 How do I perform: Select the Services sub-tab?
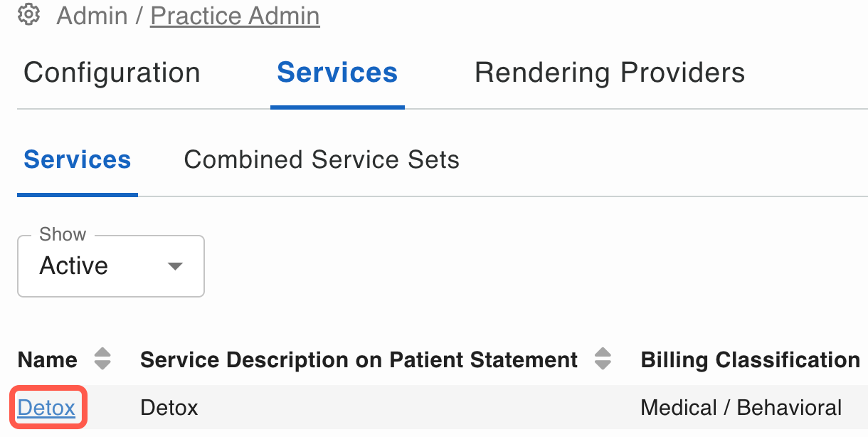pyautogui.click(x=78, y=159)
